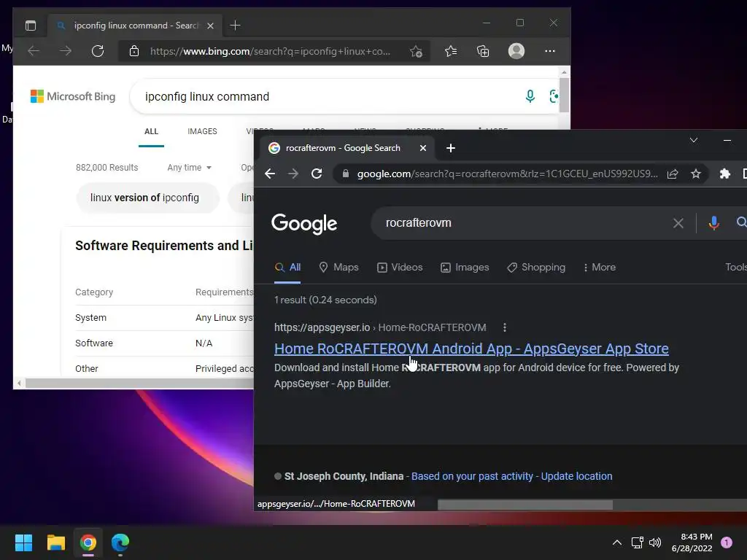Click Software Requirements heading in Bing
747x560 pixels.
164,246
